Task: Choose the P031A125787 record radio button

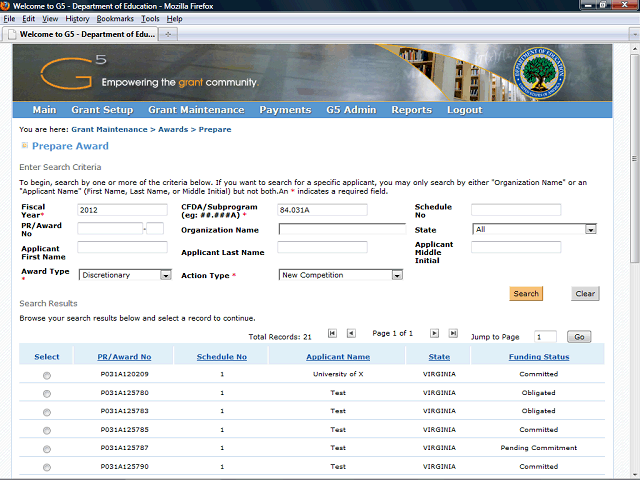Action: point(47,449)
